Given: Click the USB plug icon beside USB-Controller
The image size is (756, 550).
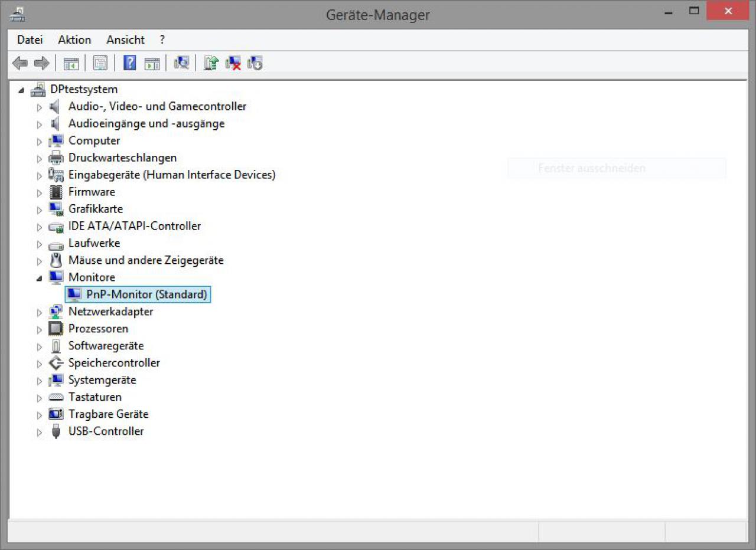Looking at the screenshot, I should click(x=56, y=431).
